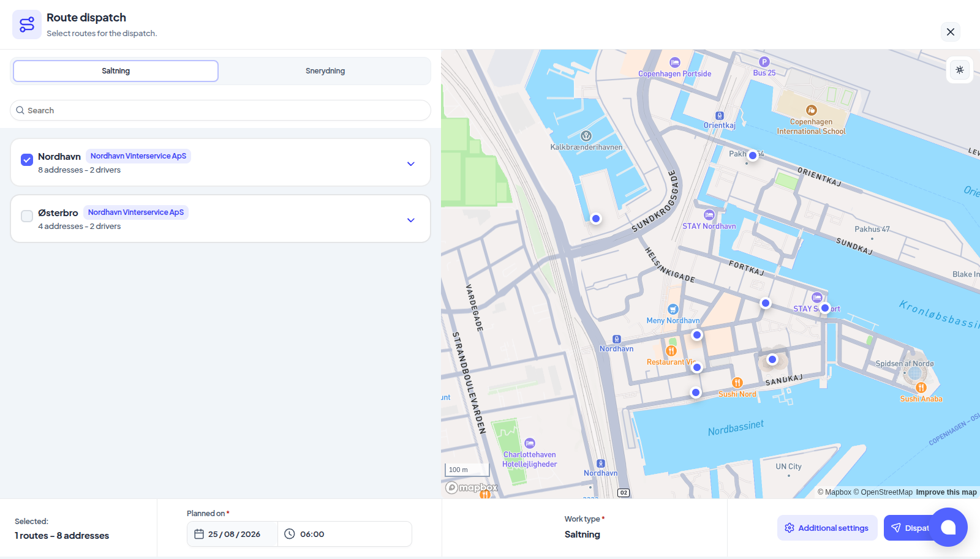The image size is (980, 559).
Task: Click the Bus 25 parking map icon
Action: coord(764,62)
